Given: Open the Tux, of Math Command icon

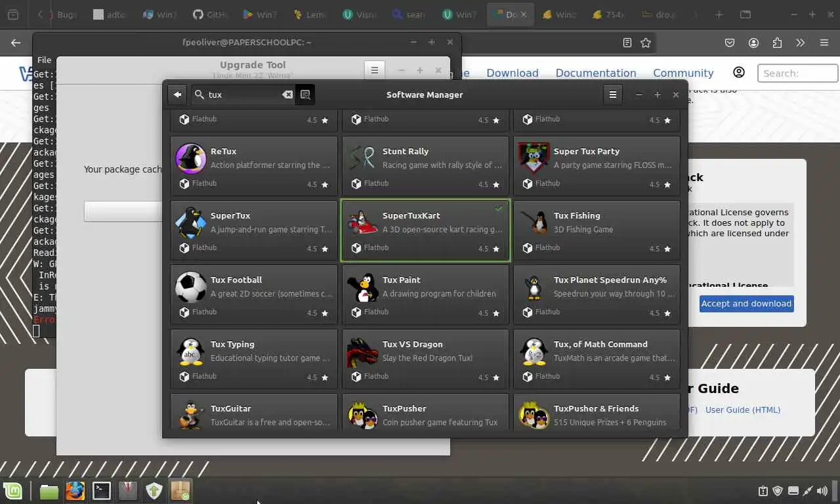Looking at the screenshot, I should click(534, 352).
